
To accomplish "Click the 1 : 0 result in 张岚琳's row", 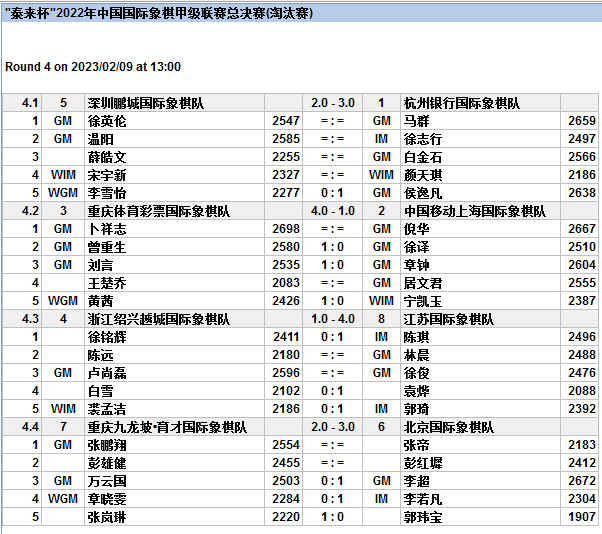I will coord(332,517).
